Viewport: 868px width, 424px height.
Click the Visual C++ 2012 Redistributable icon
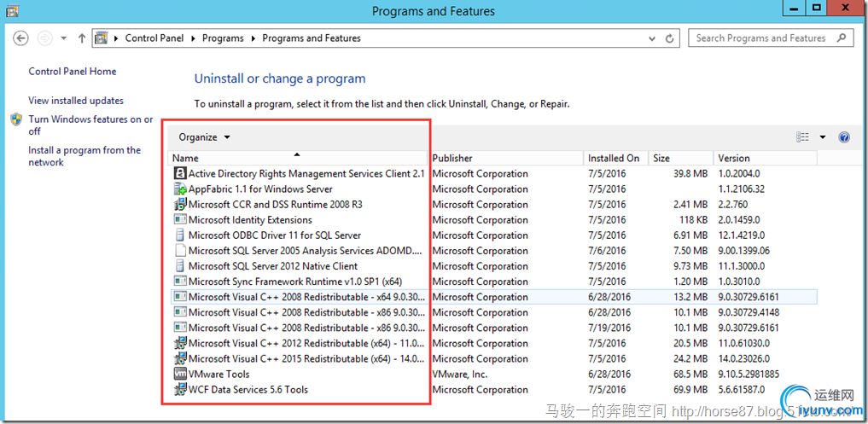pos(180,343)
